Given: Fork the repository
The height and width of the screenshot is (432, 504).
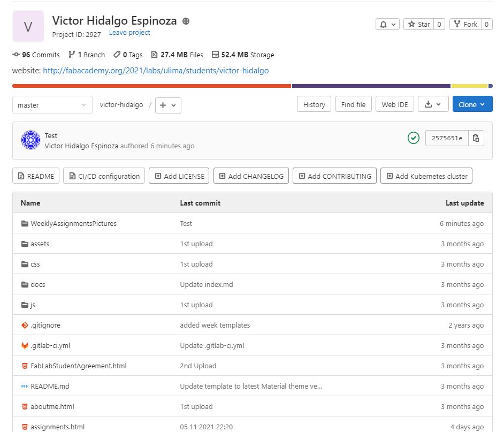Looking at the screenshot, I should coord(465,24).
